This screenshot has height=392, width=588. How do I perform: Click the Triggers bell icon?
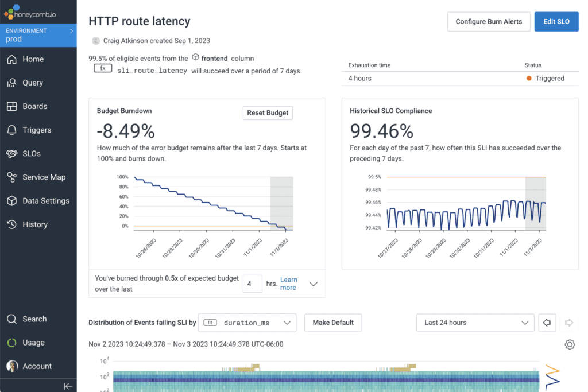coord(11,130)
